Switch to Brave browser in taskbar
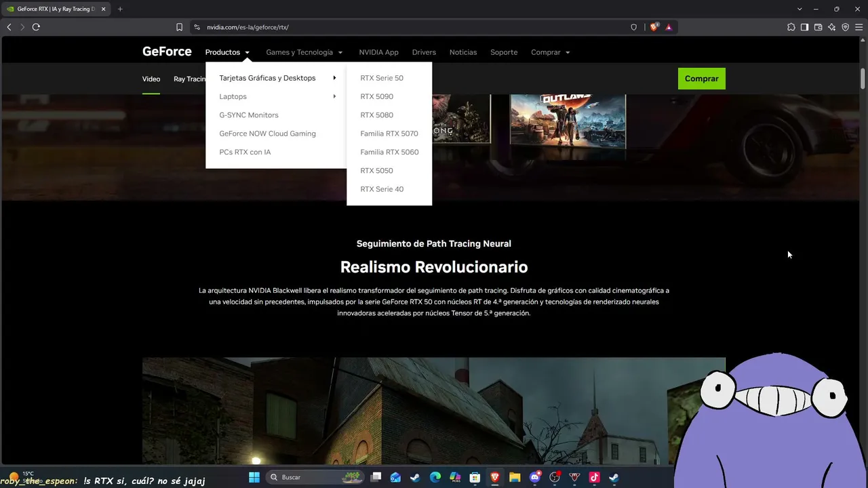The height and width of the screenshot is (488, 868). 495,477
